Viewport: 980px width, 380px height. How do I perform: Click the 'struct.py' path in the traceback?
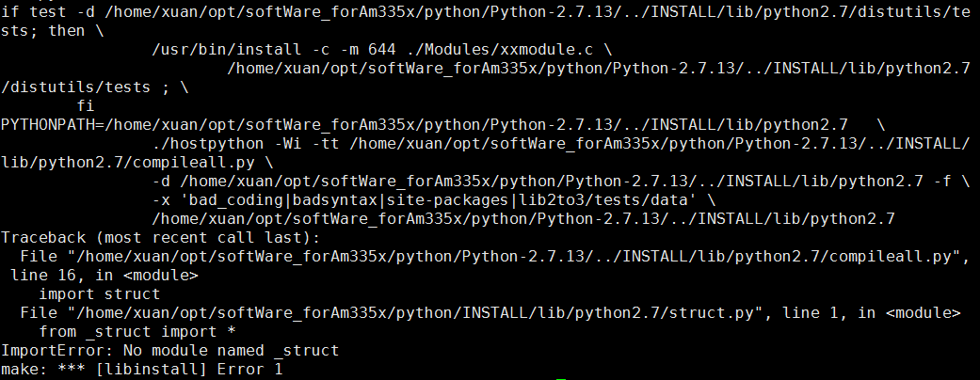pos(712,313)
